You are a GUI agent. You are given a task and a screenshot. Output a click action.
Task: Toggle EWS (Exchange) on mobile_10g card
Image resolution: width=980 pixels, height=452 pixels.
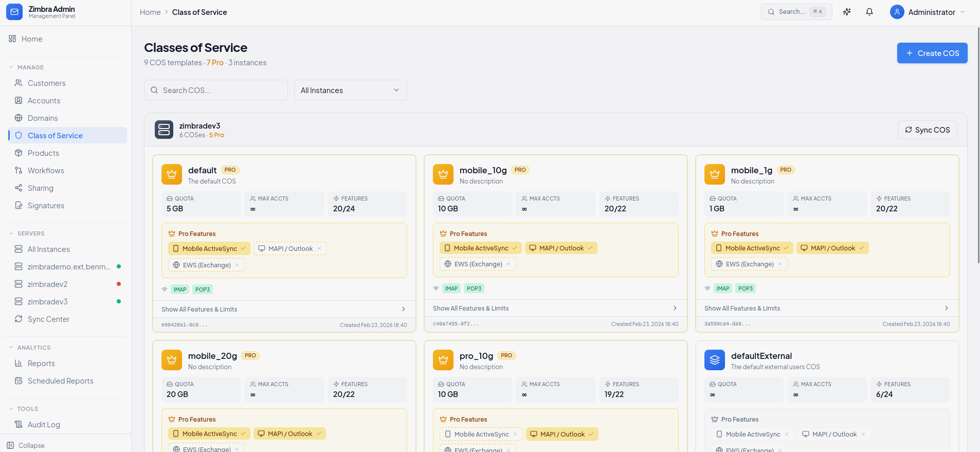[478, 264]
